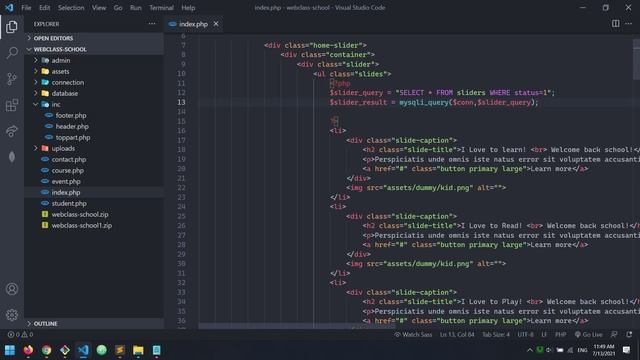Change UTF-8 file encoding

coord(525,335)
